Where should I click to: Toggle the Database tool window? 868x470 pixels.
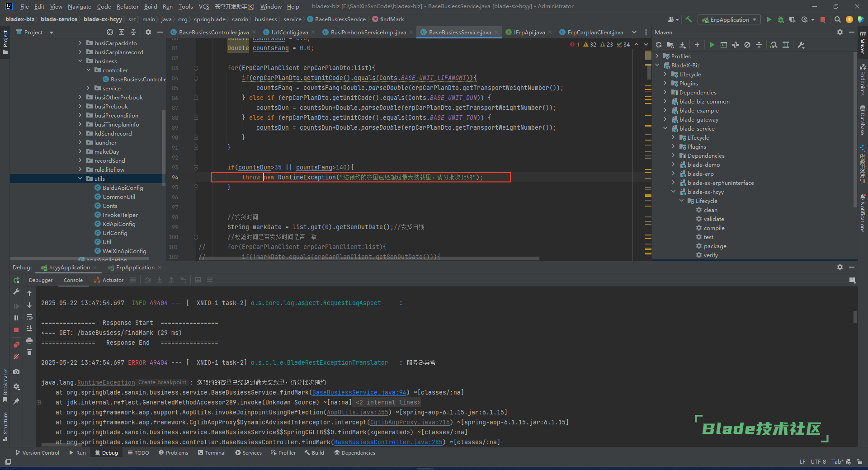click(x=863, y=120)
